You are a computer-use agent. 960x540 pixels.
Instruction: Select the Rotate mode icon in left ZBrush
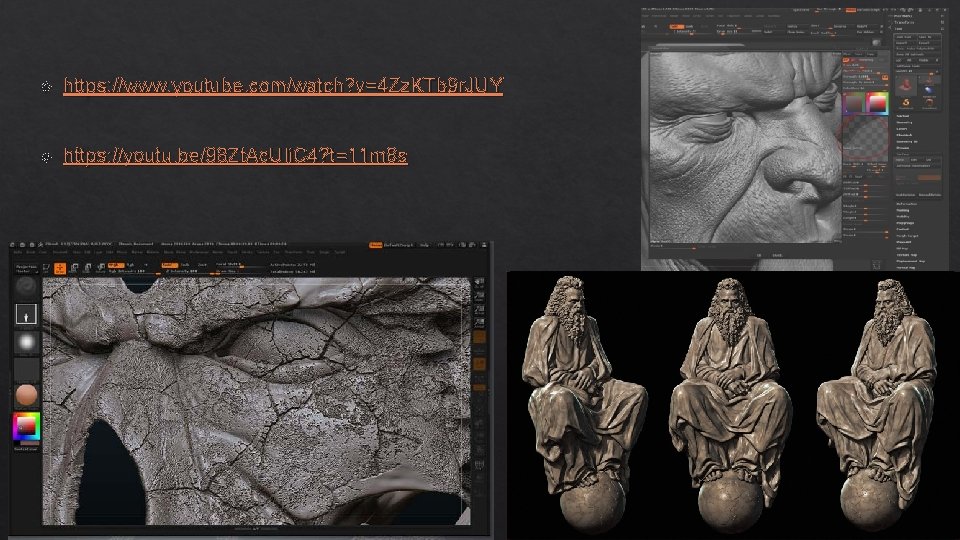click(x=100, y=268)
